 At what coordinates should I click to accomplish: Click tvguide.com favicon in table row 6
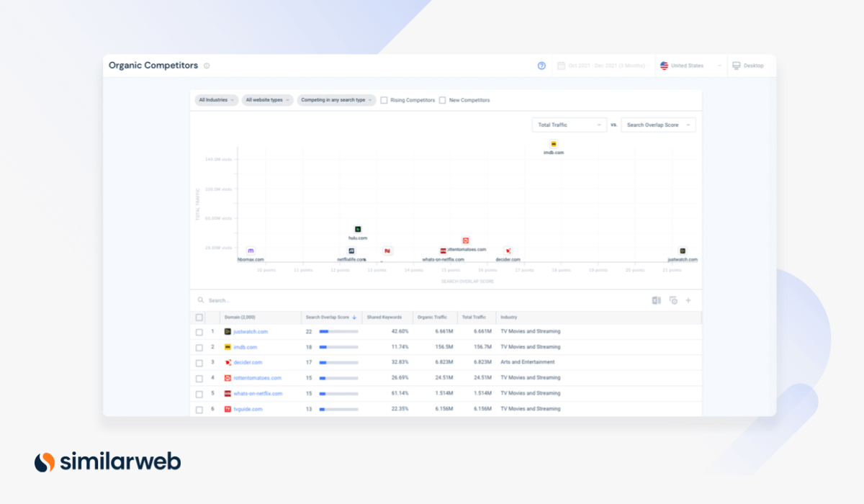228,409
